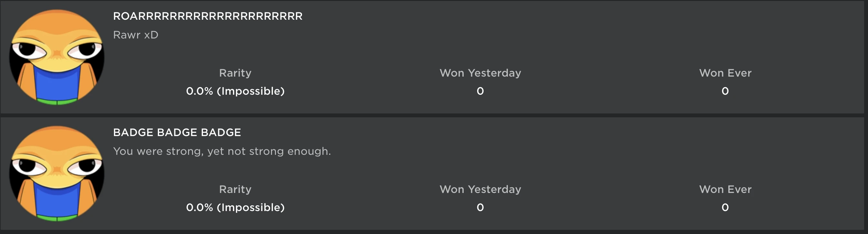Image resolution: width=868 pixels, height=234 pixels.
Task: Click Won Ever count for ROARRRRR badge
Action: point(725,91)
